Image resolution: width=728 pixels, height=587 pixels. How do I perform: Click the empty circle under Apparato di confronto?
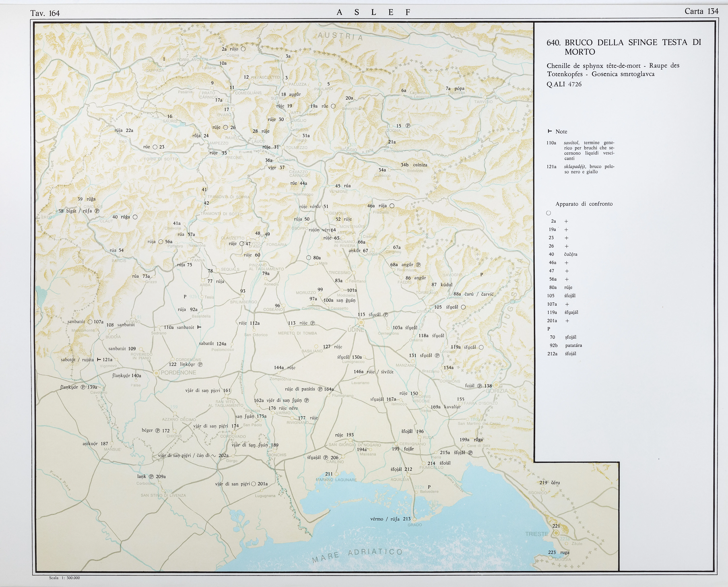click(x=548, y=213)
